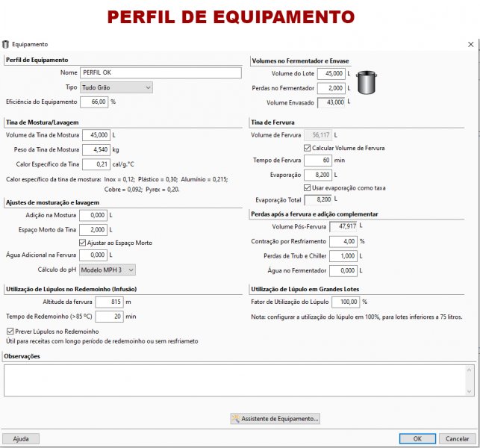The height and width of the screenshot is (448, 480).
Task: Click the 'Tina de Fervura' section heading
Action: point(272,122)
